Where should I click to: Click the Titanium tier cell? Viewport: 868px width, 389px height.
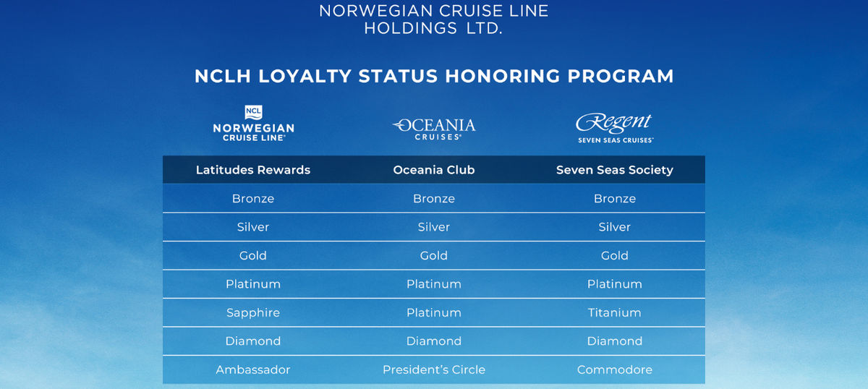[x=615, y=312]
